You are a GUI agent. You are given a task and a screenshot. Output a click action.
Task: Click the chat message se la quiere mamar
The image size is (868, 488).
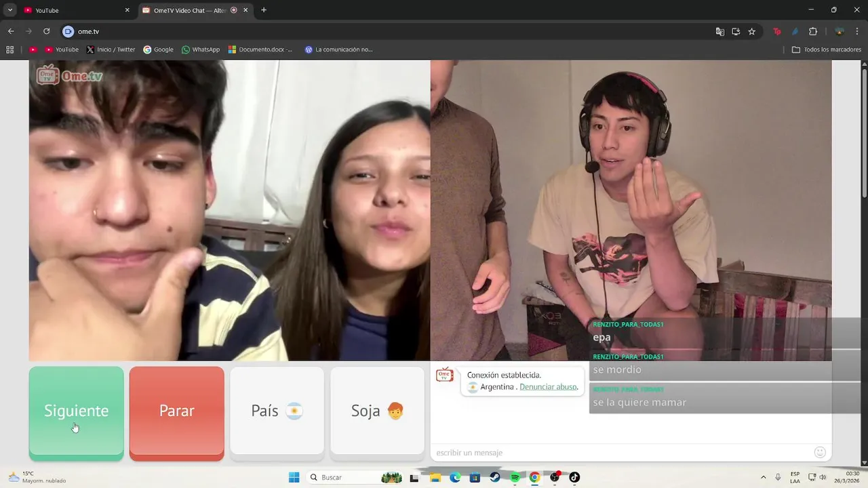click(639, 402)
